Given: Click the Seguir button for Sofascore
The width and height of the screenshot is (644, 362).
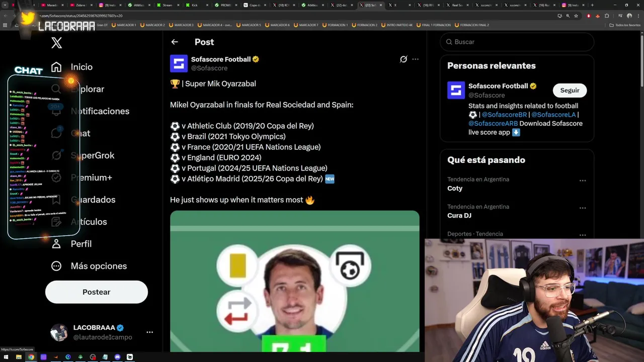Looking at the screenshot, I should pos(570,90).
